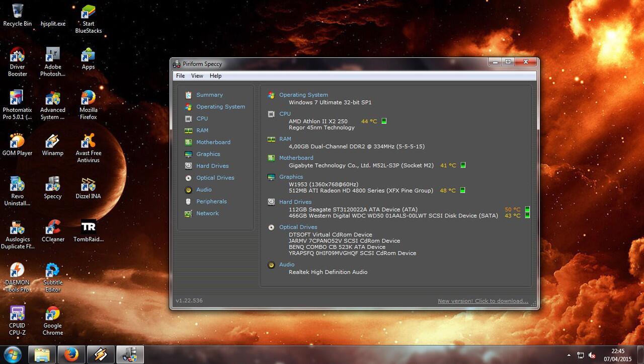Select DAEMON Tools Pro desktop icon
This screenshot has width=644, height=364.
(x=17, y=277)
